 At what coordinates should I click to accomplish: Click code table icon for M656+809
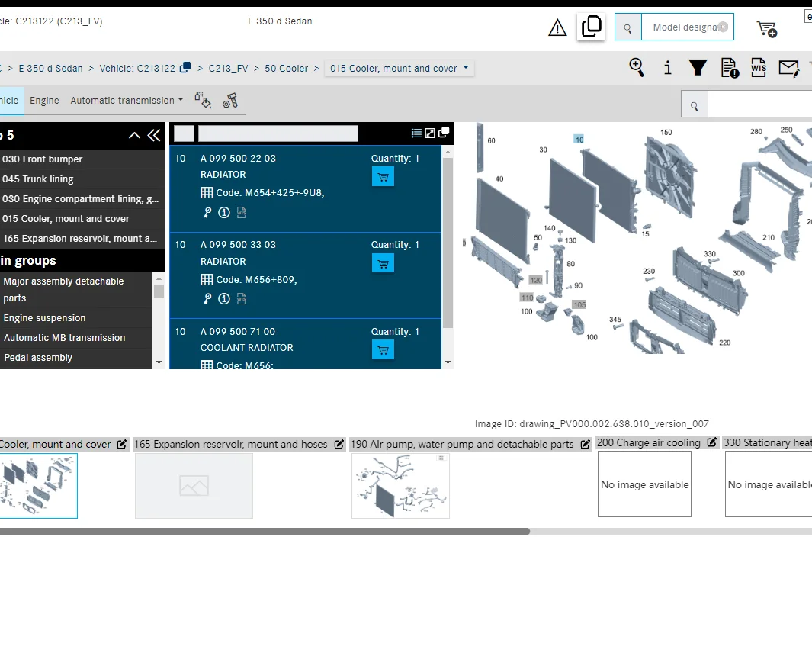coord(207,280)
